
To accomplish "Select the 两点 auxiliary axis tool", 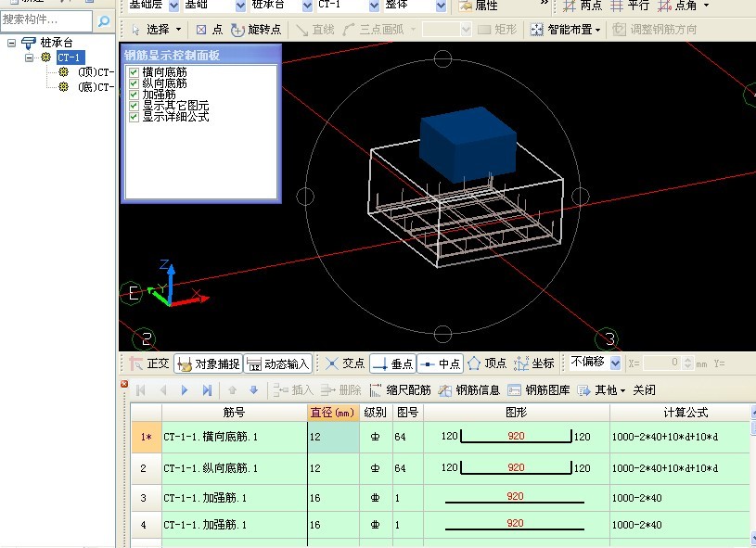I will [583, 6].
